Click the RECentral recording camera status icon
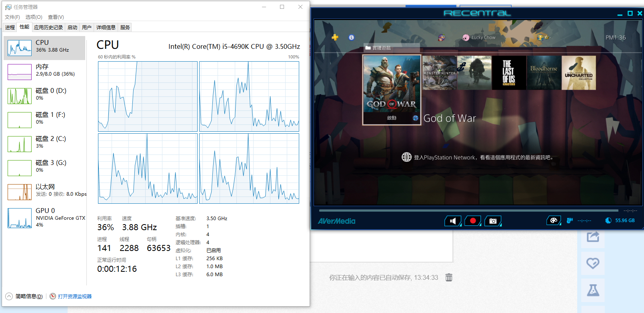The image size is (644, 313). [x=570, y=221]
